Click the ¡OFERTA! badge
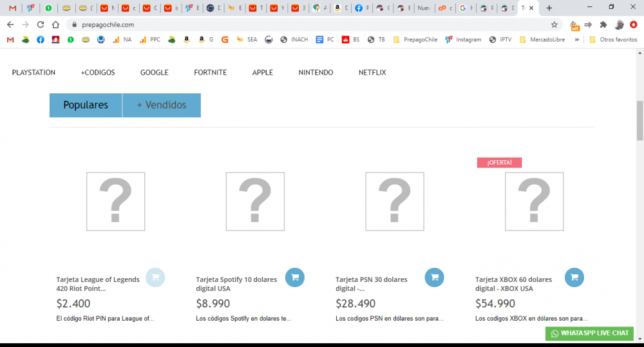The height and width of the screenshot is (347, 644). coord(500,163)
